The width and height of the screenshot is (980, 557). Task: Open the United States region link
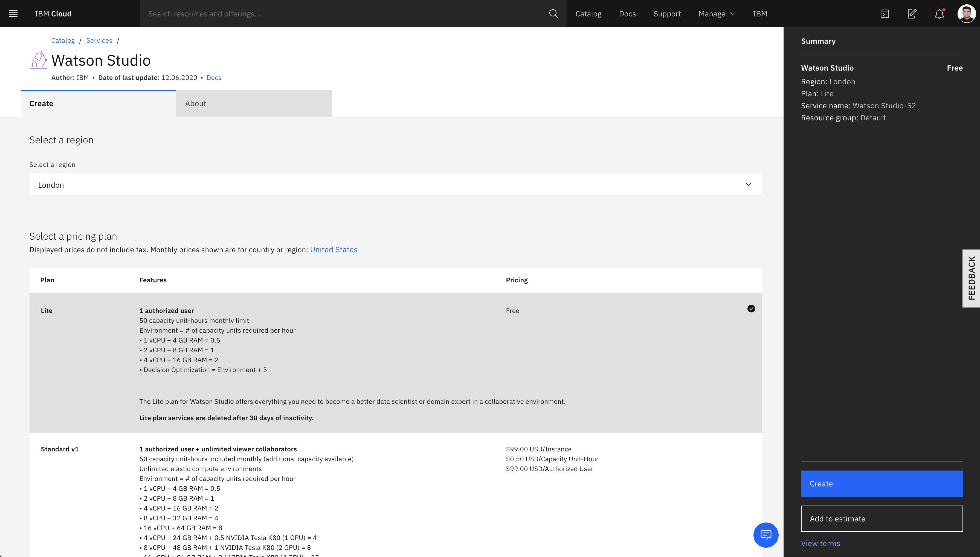tap(333, 250)
